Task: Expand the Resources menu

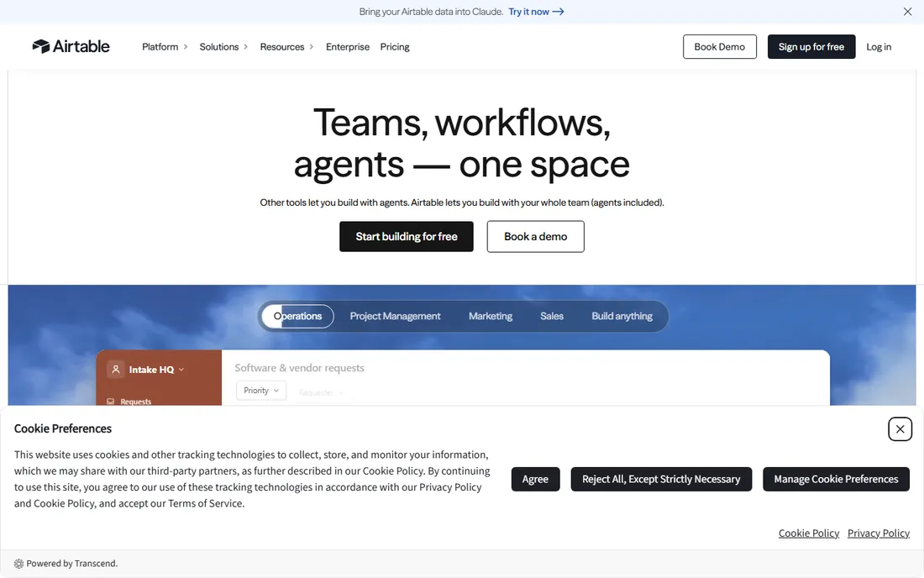Action: tap(286, 46)
